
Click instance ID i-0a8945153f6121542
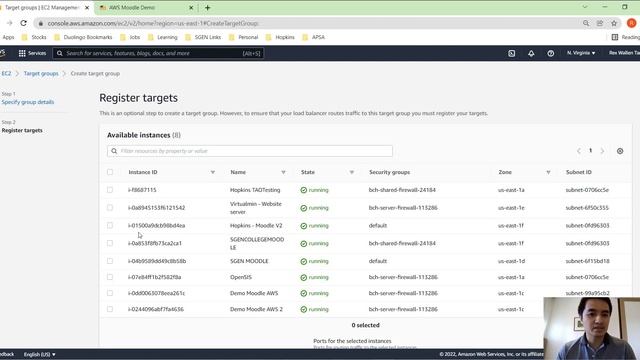pos(156,208)
